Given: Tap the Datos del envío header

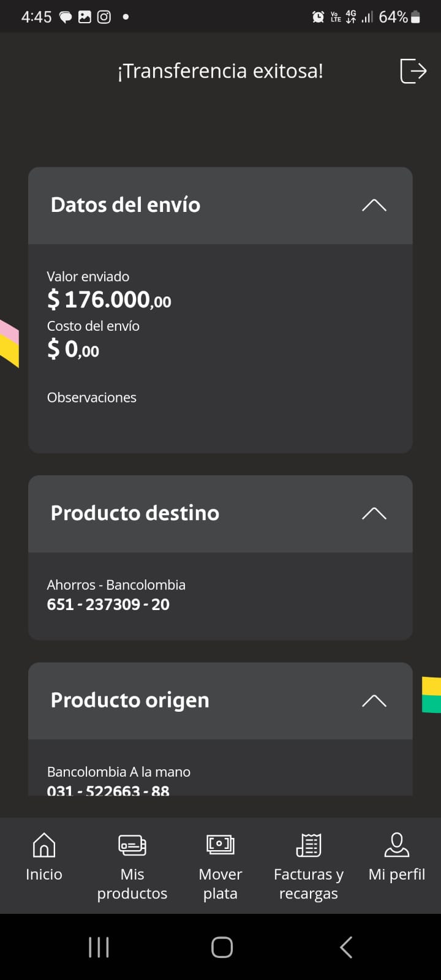Looking at the screenshot, I should [126, 205].
